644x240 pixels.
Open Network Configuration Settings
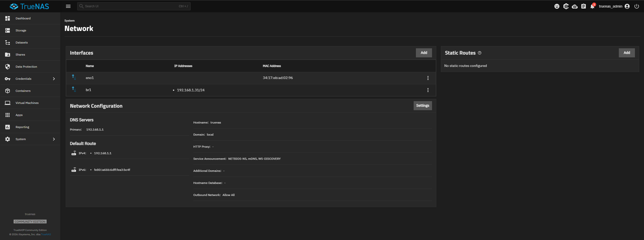tap(423, 106)
